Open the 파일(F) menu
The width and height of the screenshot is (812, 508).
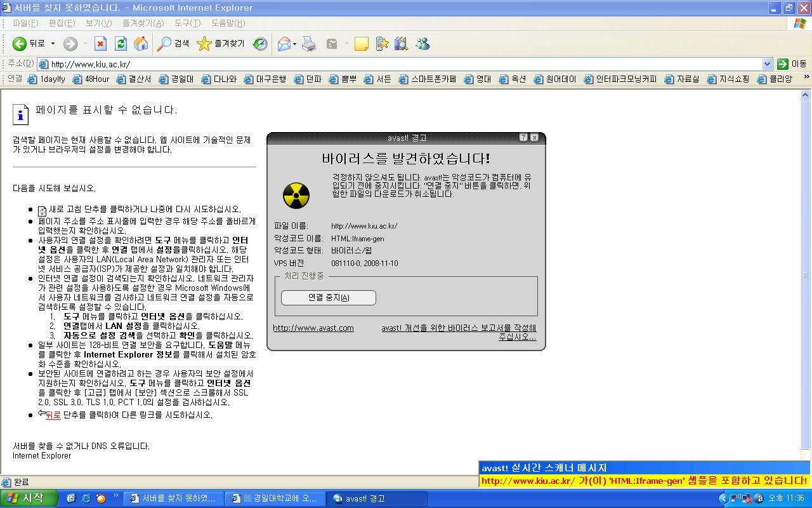point(25,23)
